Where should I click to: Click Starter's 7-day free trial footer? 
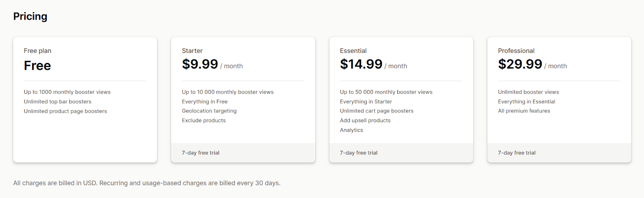coord(243,153)
